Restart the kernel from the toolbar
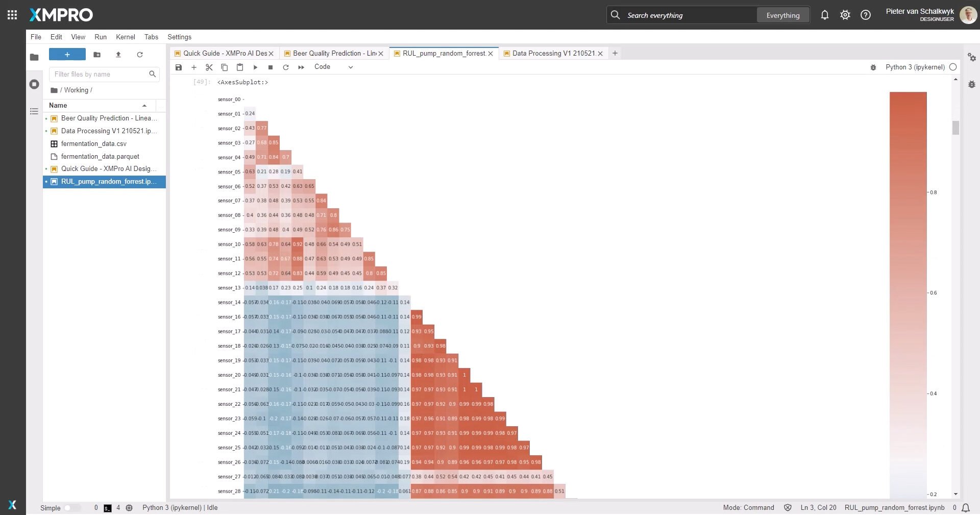This screenshot has width=980, height=515. (286, 67)
